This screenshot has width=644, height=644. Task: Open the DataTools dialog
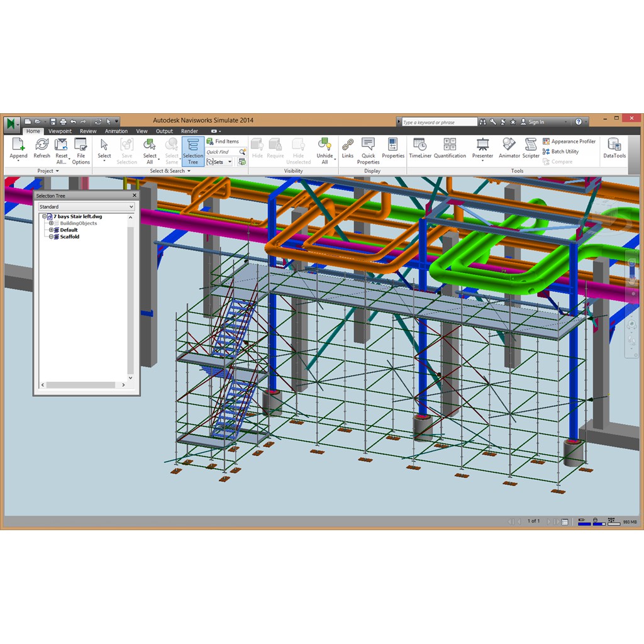pyautogui.click(x=614, y=148)
